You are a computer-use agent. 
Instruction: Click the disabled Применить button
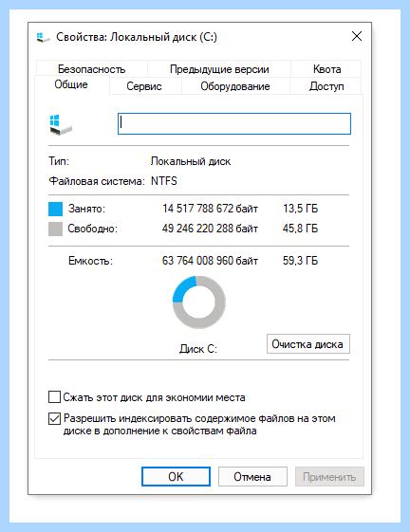click(x=329, y=477)
